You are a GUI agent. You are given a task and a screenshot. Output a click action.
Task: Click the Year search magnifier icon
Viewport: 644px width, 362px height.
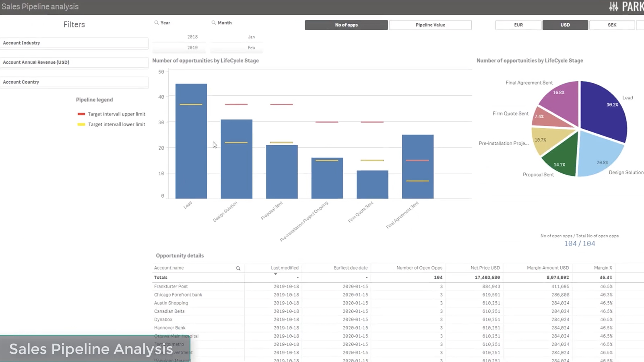coord(157,23)
